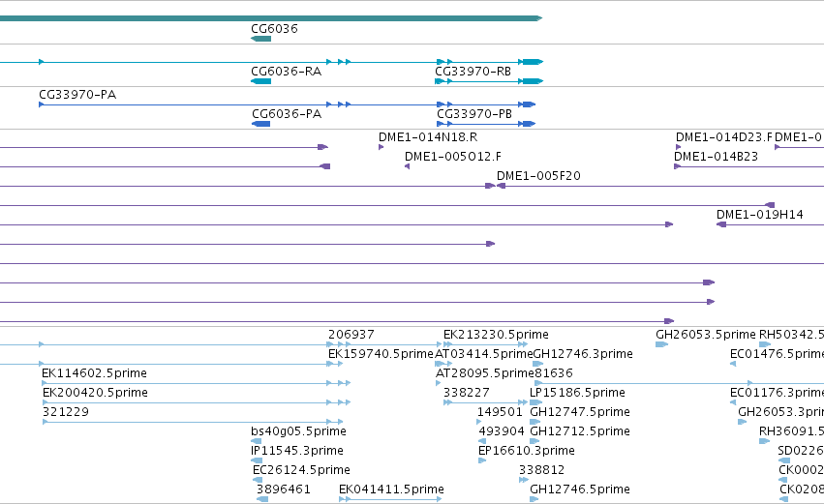
Task: Click the bs40g05.5prime EST label
Action: pos(298,432)
